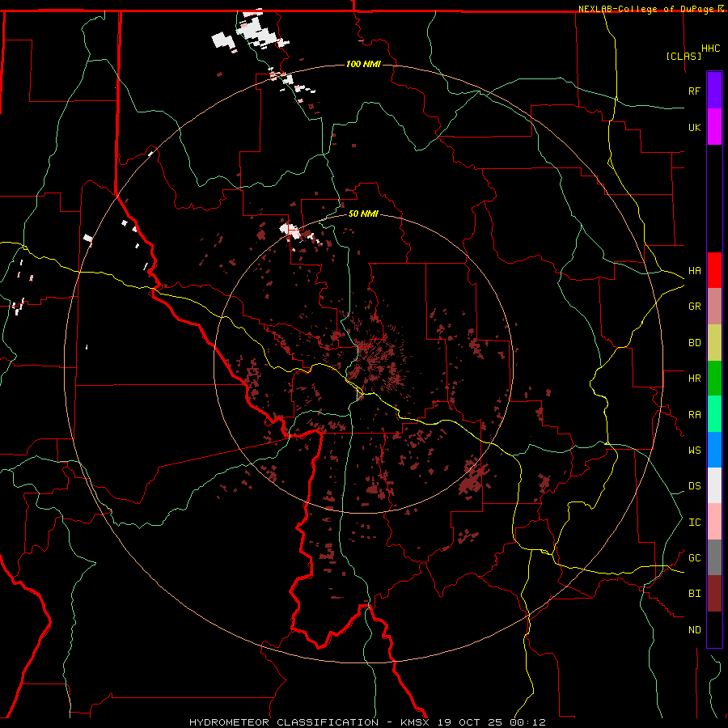Viewport: 728px width, 728px height.
Task: Click the IC legend label
Action: [694, 523]
